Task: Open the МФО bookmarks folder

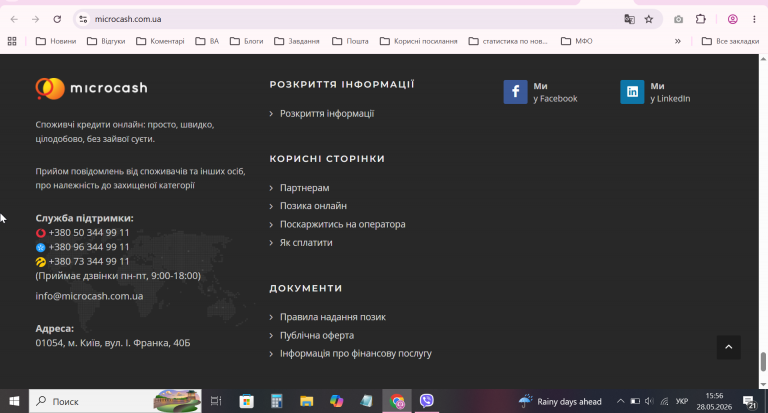Action: 576,41
